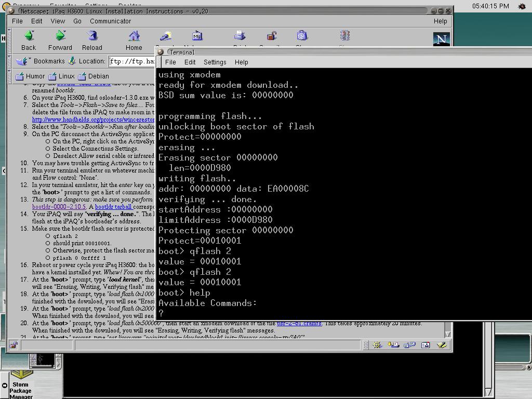Open the Terminal Help menu

(x=241, y=62)
